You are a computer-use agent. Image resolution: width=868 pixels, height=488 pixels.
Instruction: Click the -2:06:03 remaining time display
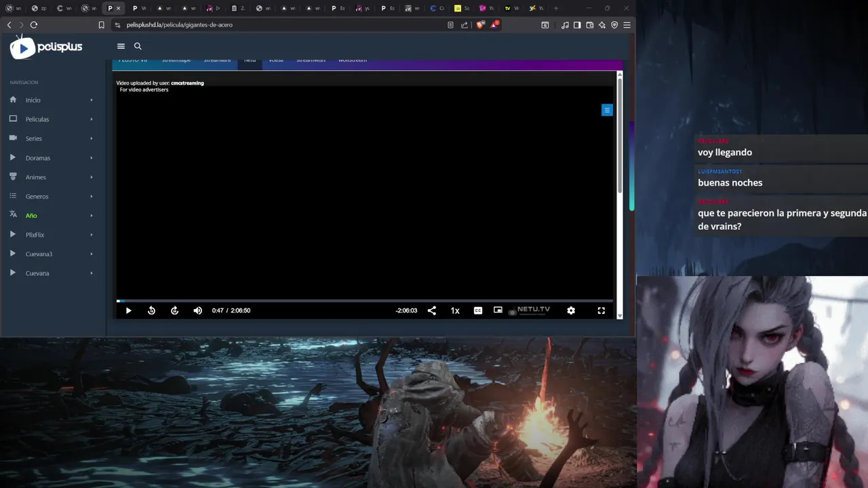click(406, 310)
